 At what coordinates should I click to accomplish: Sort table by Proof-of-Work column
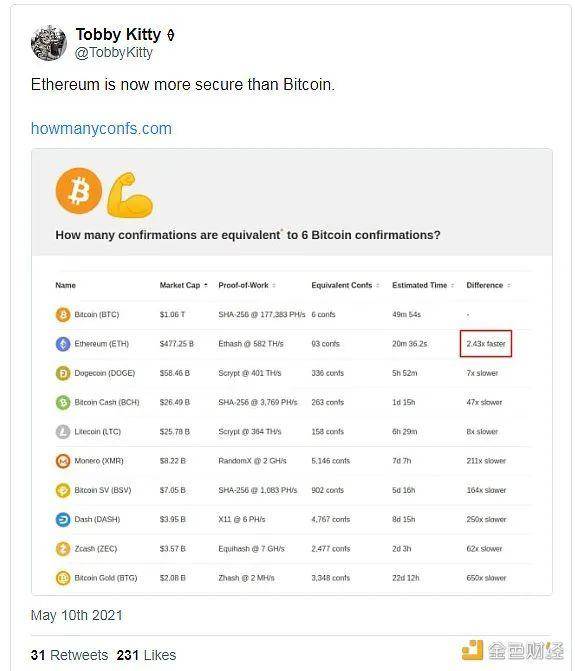pos(247,285)
